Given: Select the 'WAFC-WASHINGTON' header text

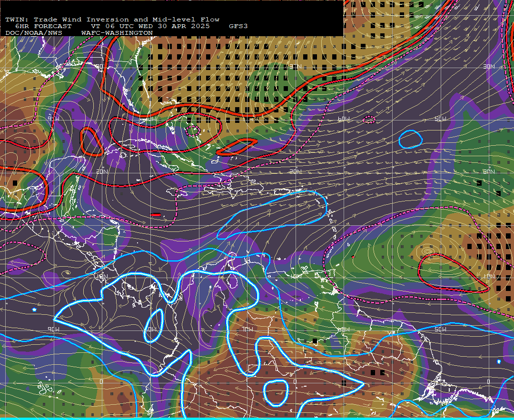Looking at the screenshot, I should [117, 33].
